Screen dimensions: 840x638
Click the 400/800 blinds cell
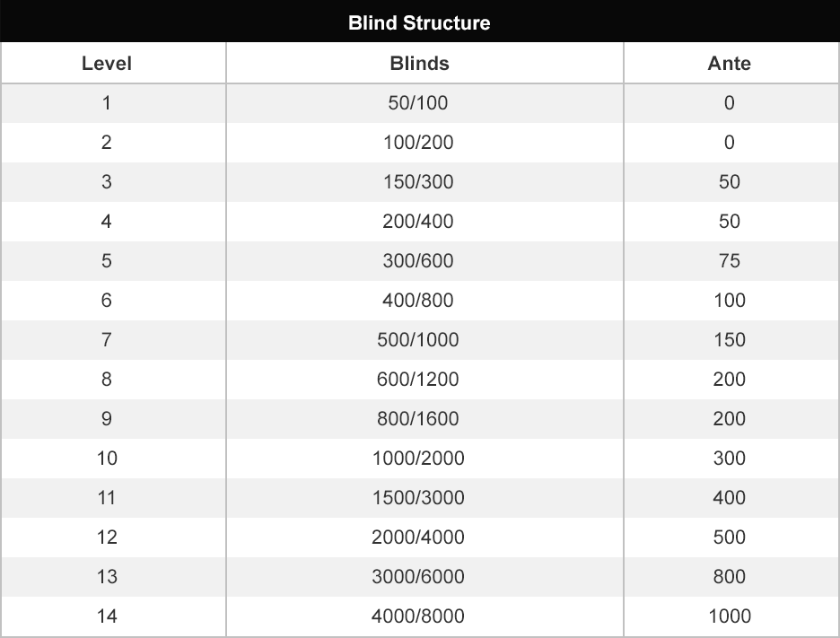tap(418, 301)
